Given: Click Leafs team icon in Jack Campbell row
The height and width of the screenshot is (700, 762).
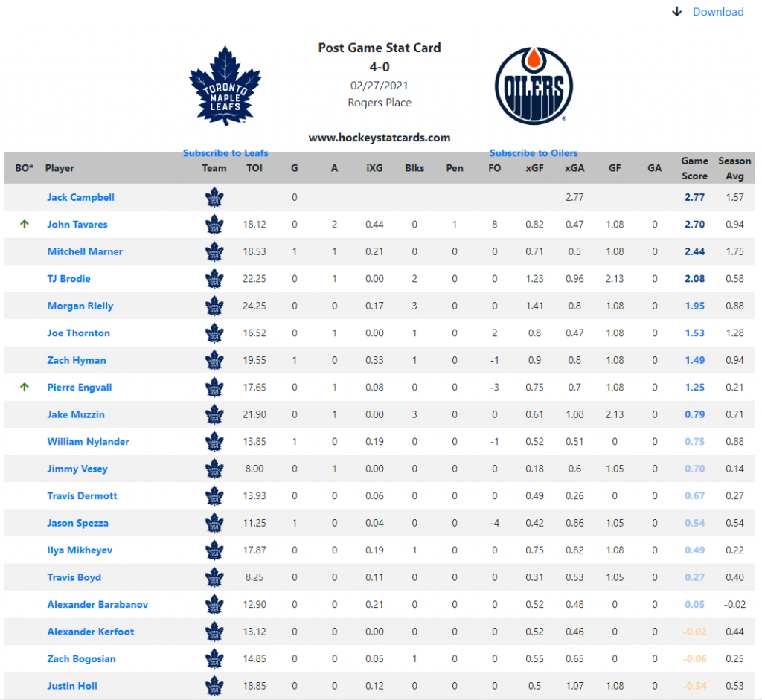Looking at the screenshot, I should pos(214,198).
